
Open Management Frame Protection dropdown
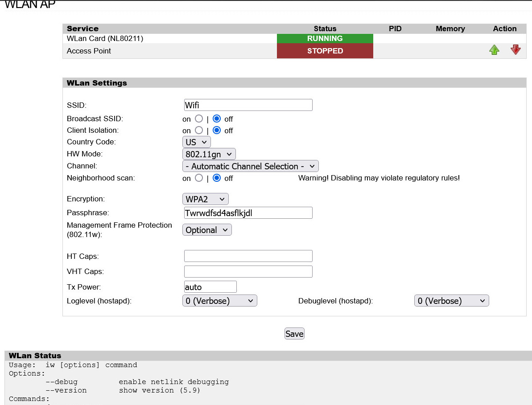207,229
